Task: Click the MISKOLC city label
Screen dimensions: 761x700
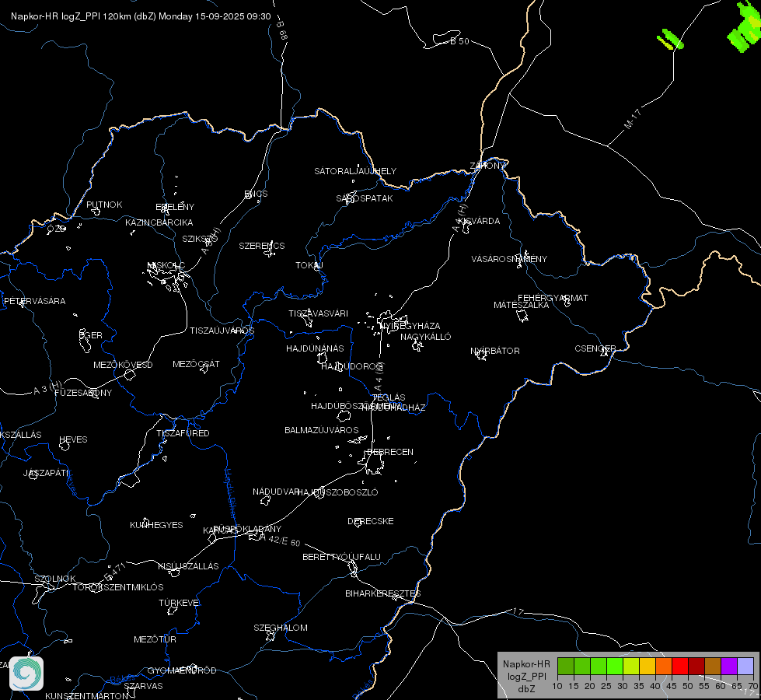Action: pyautogui.click(x=166, y=265)
